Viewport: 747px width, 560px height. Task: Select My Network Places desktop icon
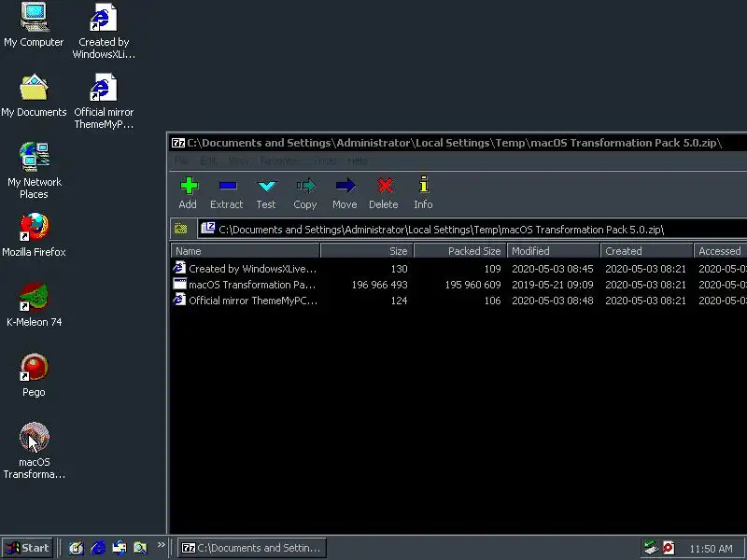coord(34,171)
